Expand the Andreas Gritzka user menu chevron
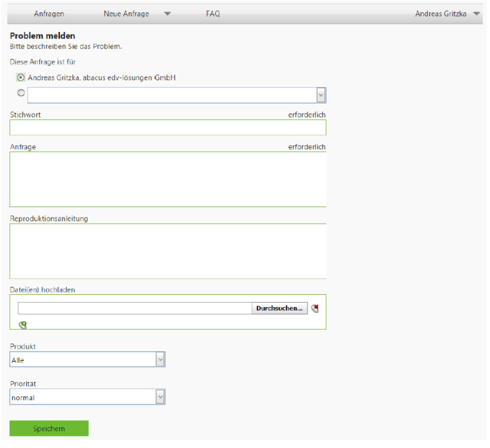Image resolution: width=490 pixels, height=448 pixels. click(x=477, y=13)
